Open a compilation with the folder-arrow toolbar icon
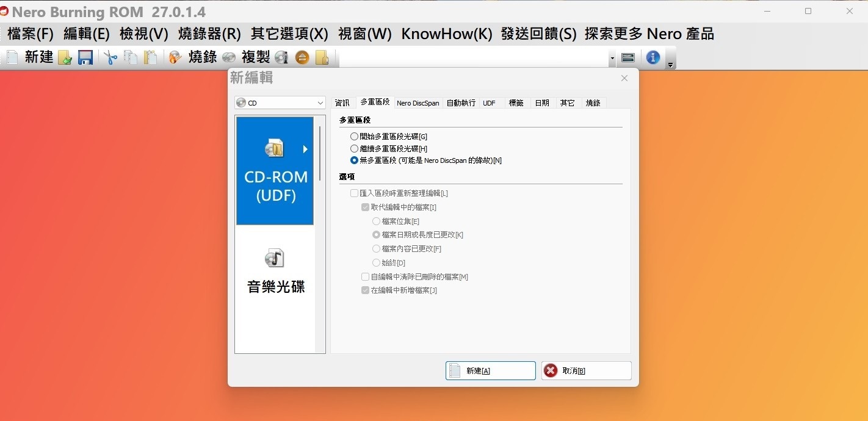 (x=65, y=57)
